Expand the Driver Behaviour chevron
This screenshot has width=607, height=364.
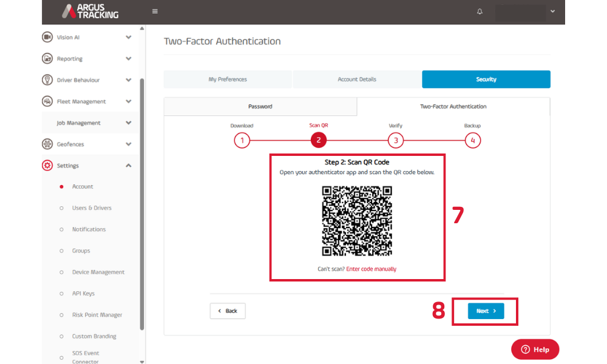click(129, 79)
